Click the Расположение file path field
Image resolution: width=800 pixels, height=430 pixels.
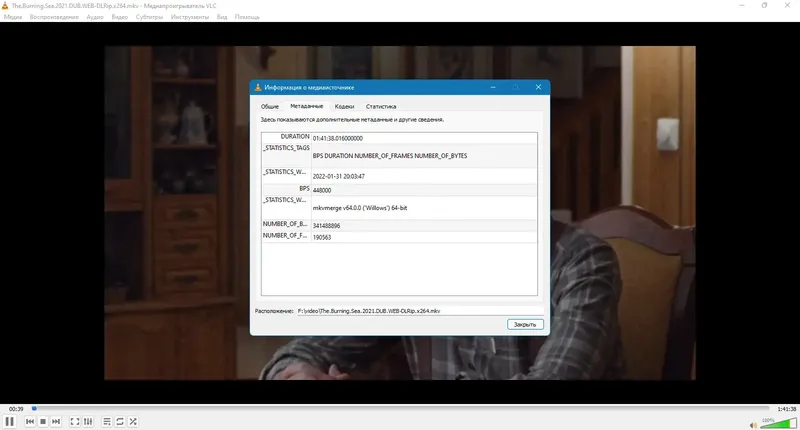pos(420,311)
